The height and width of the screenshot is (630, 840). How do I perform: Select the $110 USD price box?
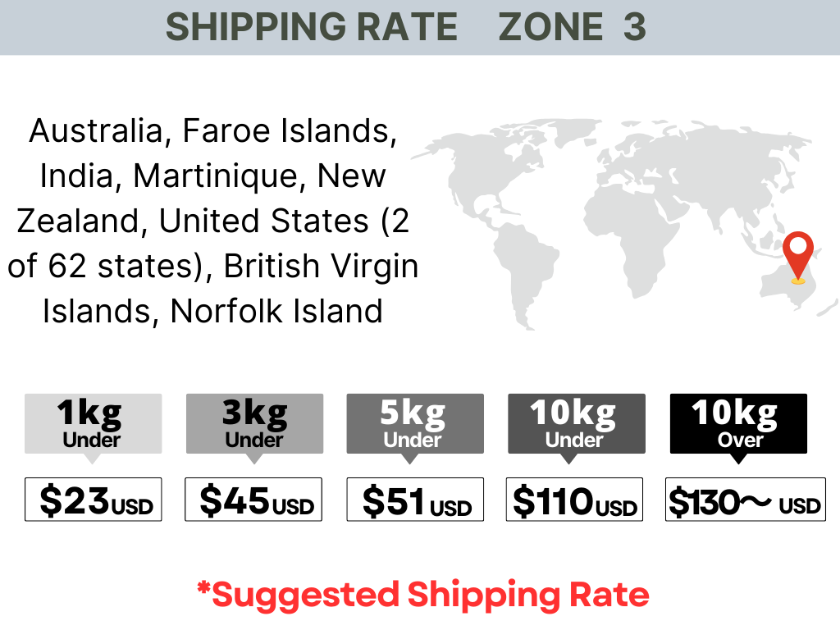point(576,500)
